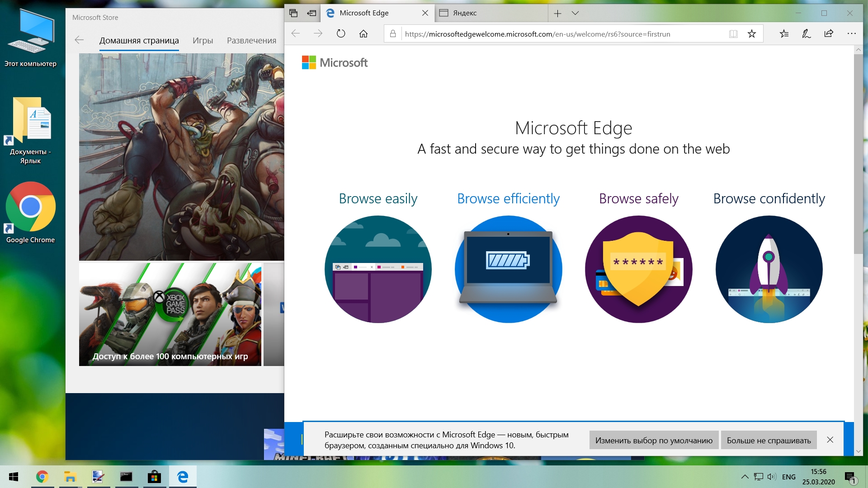Open Этот компьютер desktop icon
This screenshot has height=488, width=868.
pyautogui.click(x=30, y=39)
